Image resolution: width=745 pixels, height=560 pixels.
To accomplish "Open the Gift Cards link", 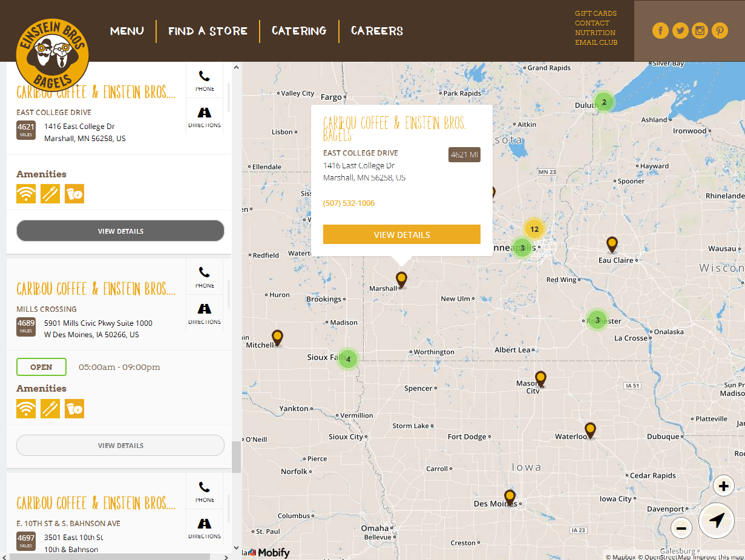I will click(x=596, y=13).
